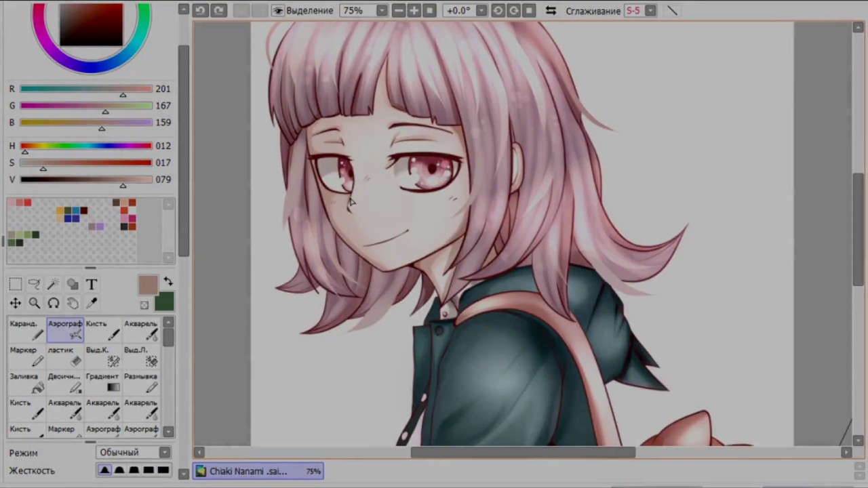Viewport: 868px width, 488px height.
Task: Select the softest hardness preset
Action: click(x=105, y=470)
